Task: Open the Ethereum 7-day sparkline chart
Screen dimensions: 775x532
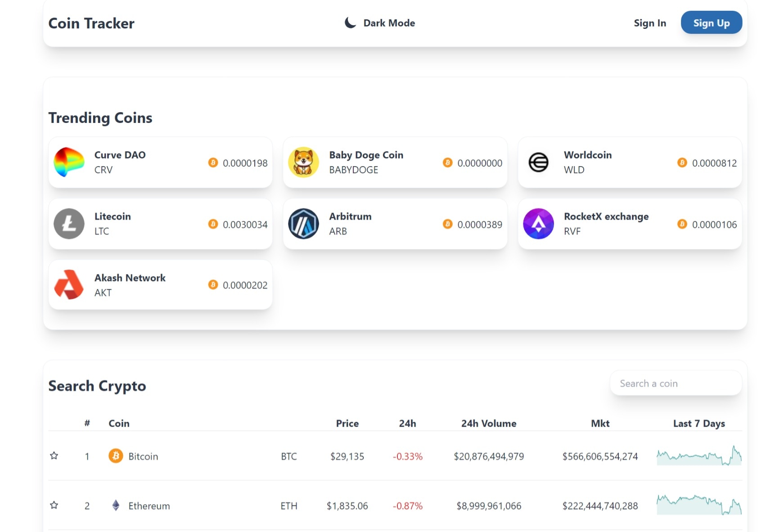Action: tap(699, 505)
